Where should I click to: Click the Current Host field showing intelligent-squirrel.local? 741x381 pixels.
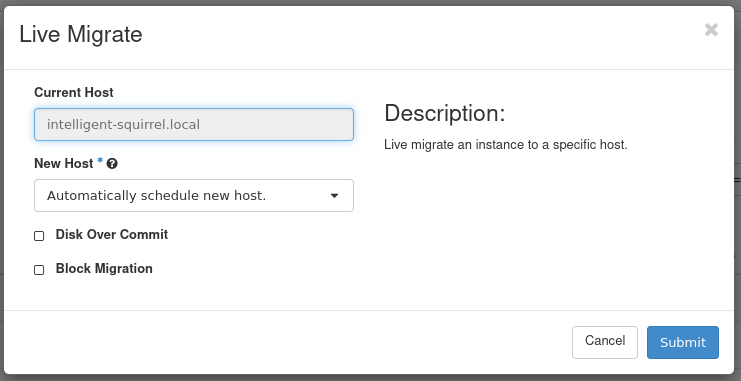[x=194, y=124]
